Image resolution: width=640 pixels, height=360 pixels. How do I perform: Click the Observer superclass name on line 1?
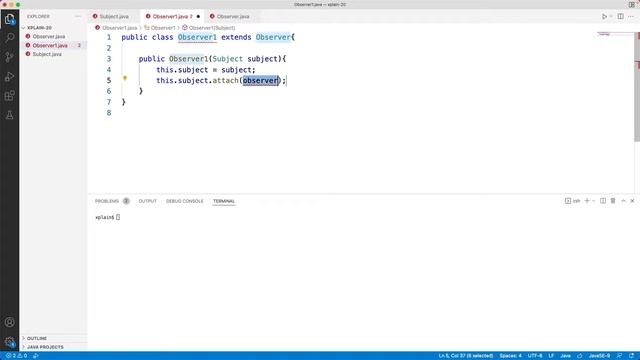273,37
